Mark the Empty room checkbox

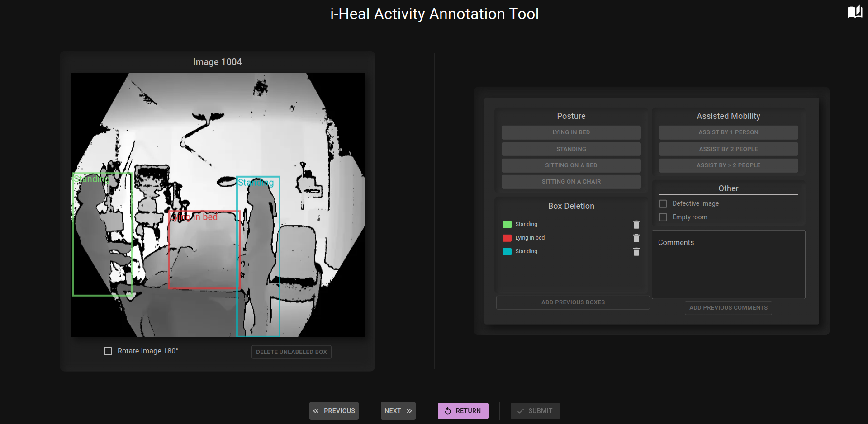pos(663,217)
